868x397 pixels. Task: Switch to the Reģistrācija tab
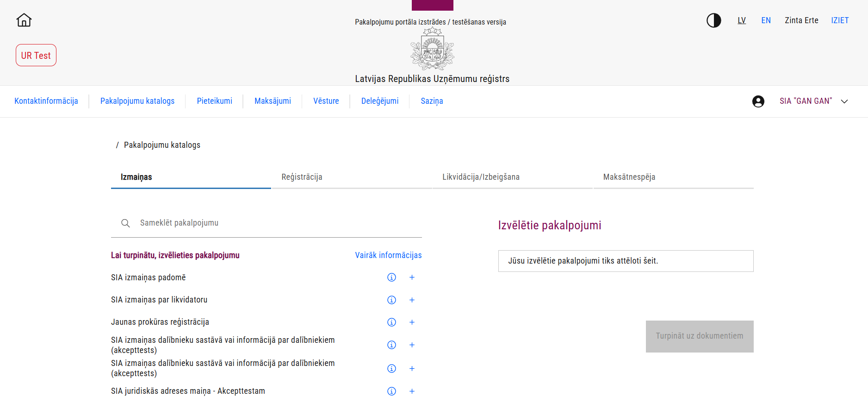coord(352,177)
